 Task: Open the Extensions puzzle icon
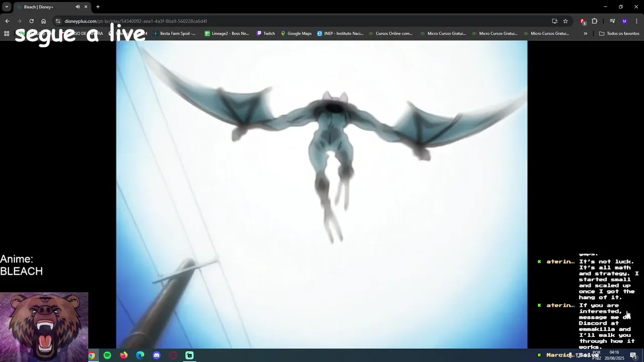click(x=595, y=21)
